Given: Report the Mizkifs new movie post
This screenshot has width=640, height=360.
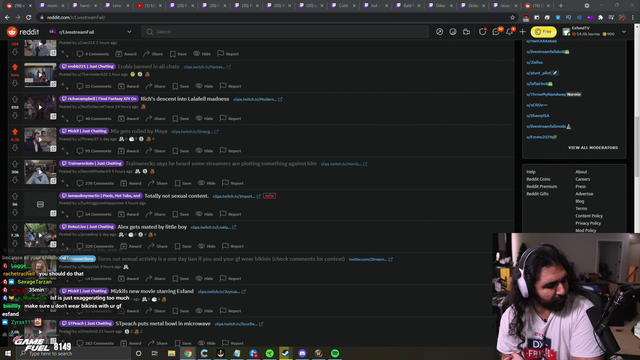Looking at the screenshot, I should coord(231,311).
